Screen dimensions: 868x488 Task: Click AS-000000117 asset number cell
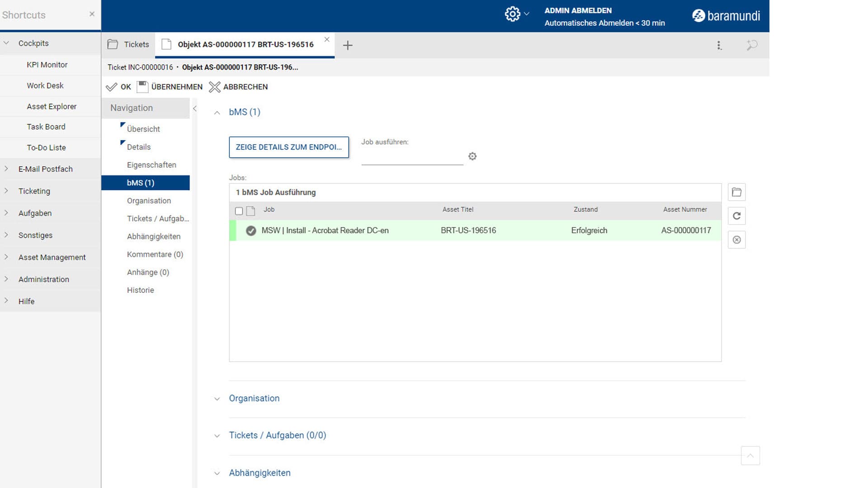(686, 230)
